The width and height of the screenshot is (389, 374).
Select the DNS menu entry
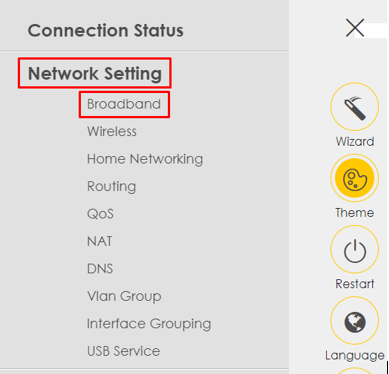[x=100, y=269]
